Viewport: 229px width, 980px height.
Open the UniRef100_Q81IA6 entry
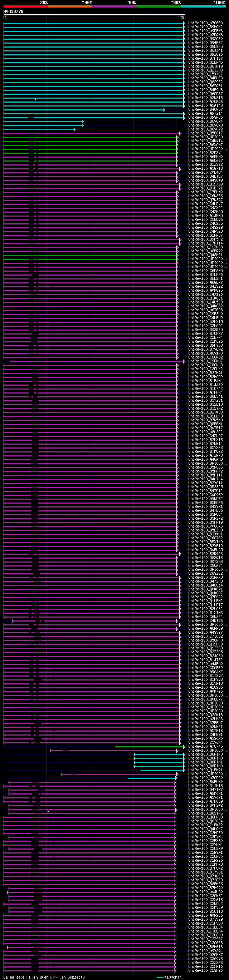205,813
